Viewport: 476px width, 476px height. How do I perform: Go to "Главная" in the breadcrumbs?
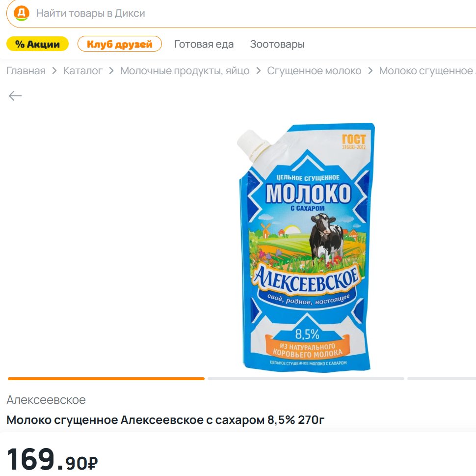tap(26, 71)
